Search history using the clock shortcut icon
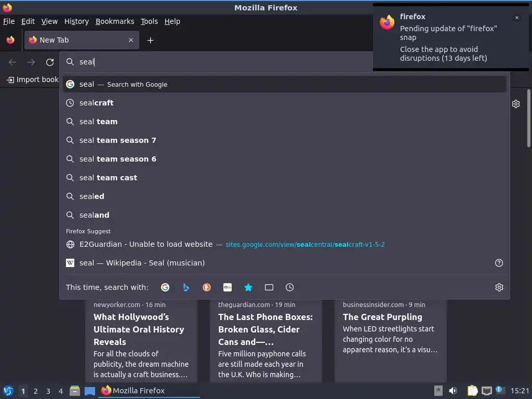 click(x=290, y=287)
